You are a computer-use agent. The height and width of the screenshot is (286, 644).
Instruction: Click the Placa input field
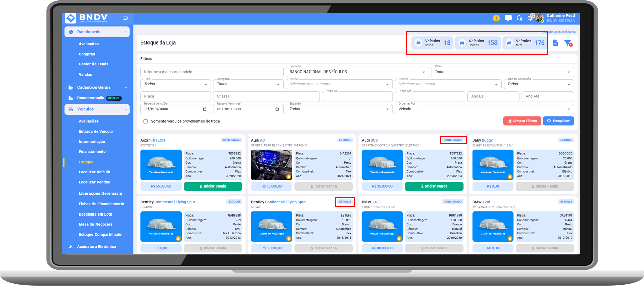click(x=176, y=96)
